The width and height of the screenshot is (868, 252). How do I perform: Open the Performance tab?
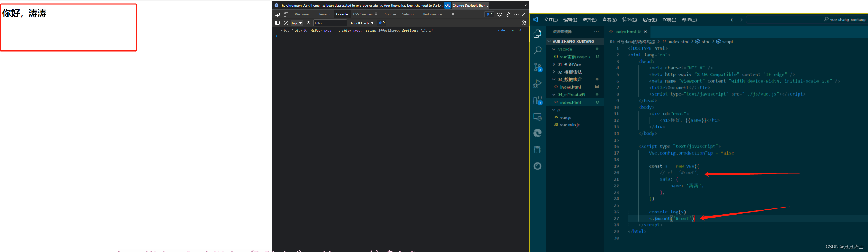[x=432, y=14]
